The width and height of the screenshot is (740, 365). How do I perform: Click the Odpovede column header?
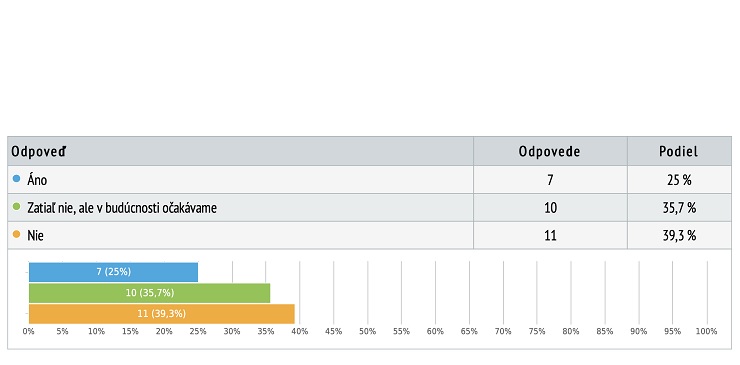coord(549,152)
